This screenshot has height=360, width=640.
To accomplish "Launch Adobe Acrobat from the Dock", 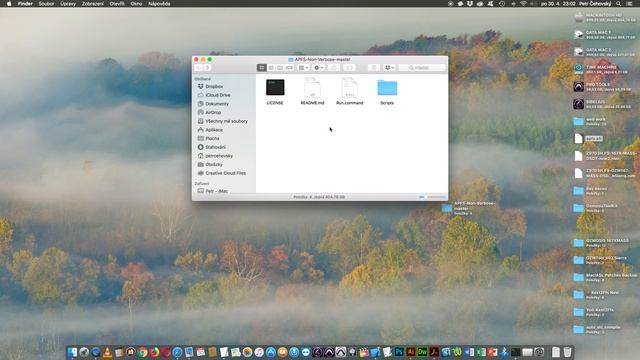I will click(434, 352).
